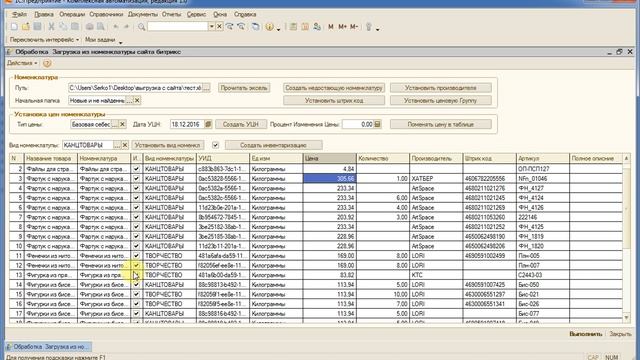The height and width of the screenshot is (360, 640).
Task: Click the Find magnifier icon
Action: (x=141, y=27)
